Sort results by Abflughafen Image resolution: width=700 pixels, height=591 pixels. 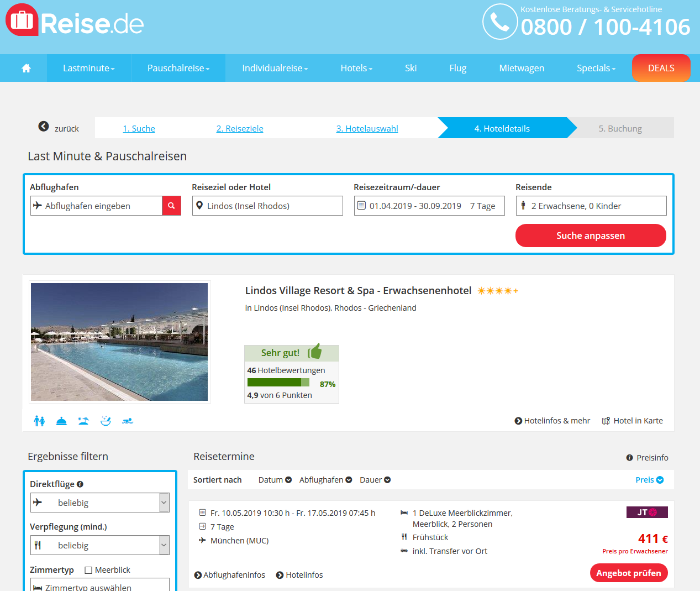326,480
